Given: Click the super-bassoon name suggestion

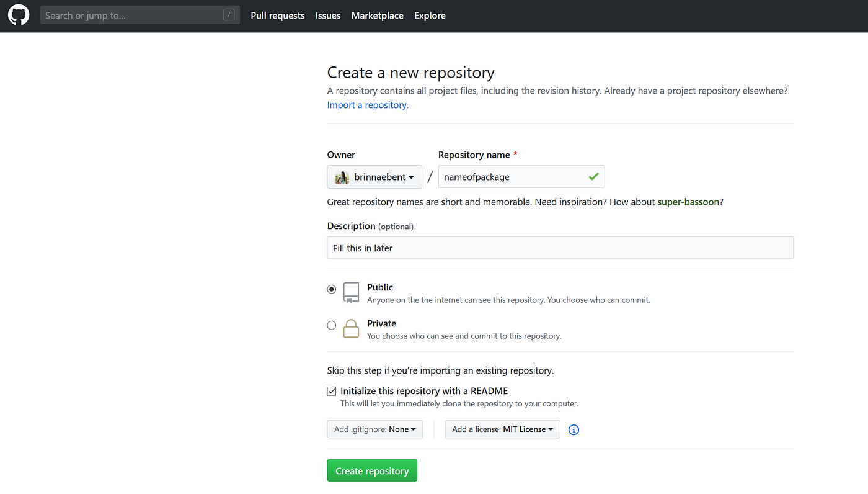Looking at the screenshot, I should (689, 202).
